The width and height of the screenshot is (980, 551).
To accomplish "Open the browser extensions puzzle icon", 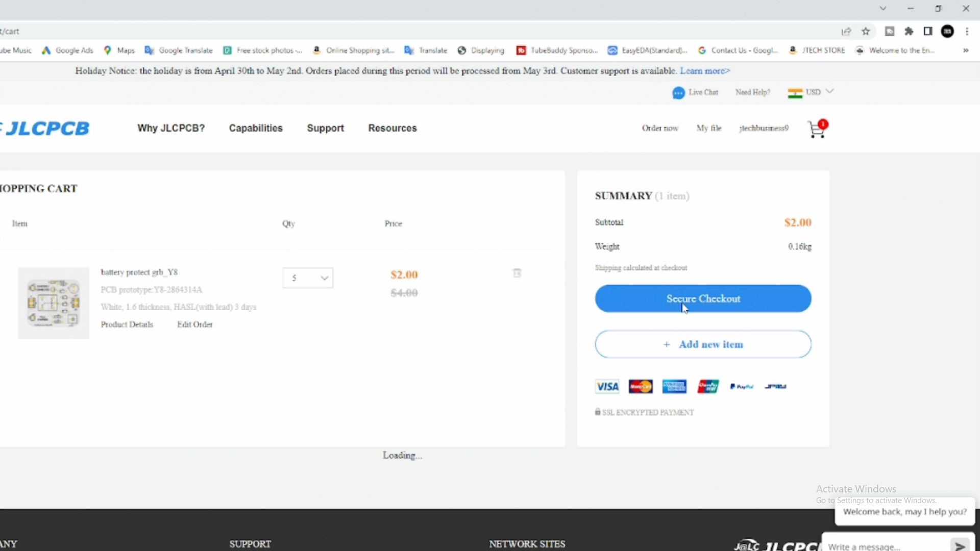I will 909,32.
